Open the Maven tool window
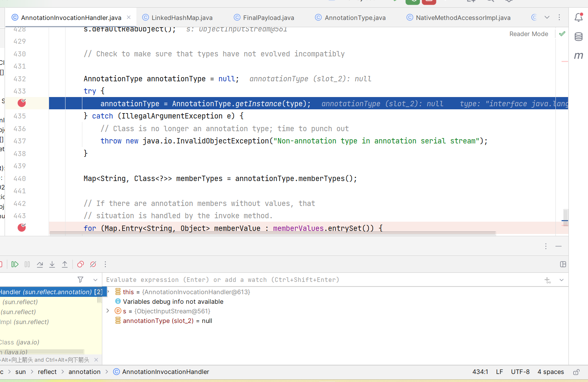The width and height of the screenshot is (588, 382). [578, 56]
